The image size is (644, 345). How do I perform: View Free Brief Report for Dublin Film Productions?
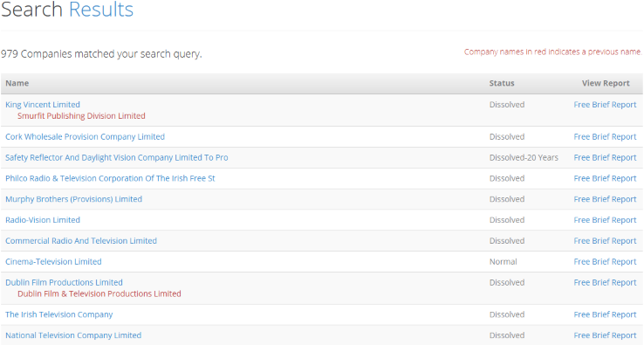coord(605,282)
